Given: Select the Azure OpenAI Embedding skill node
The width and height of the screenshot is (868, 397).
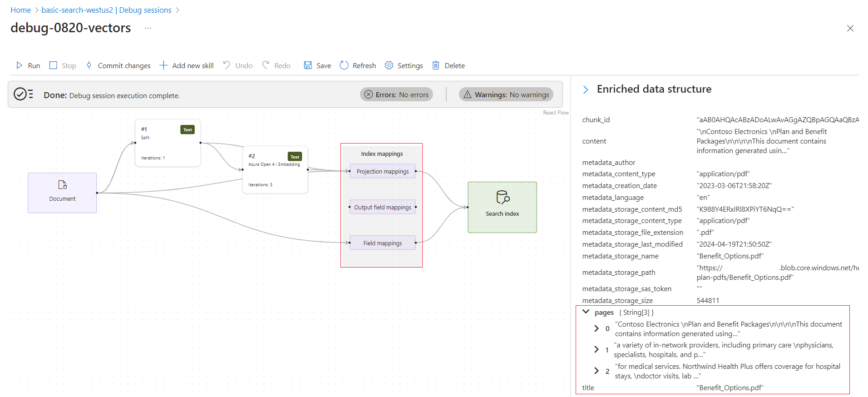Looking at the screenshot, I should point(275,170).
